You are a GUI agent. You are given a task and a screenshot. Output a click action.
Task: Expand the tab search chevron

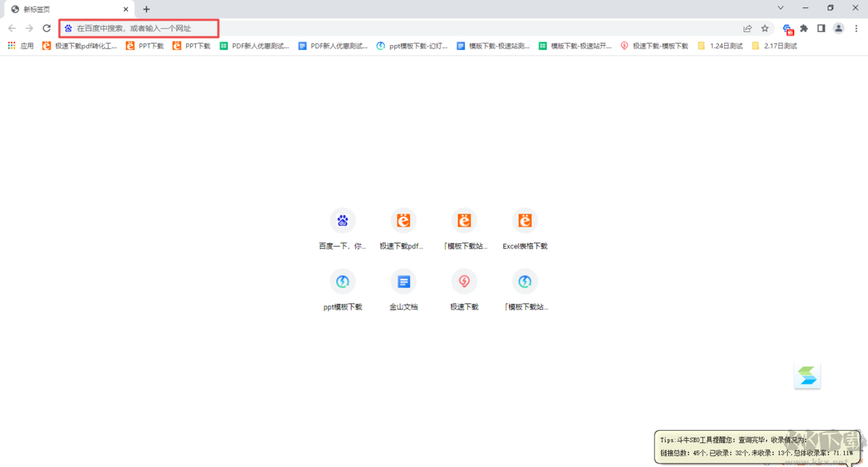tap(780, 8)
